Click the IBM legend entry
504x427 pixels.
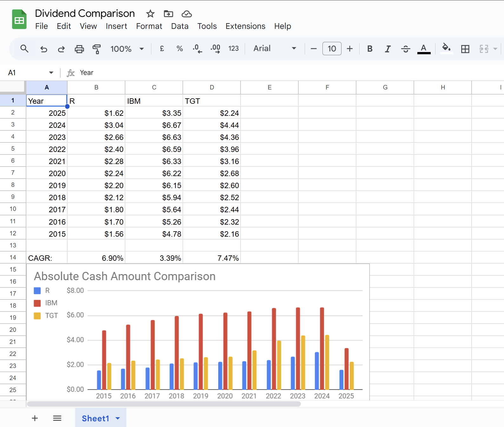[x=46, y=303]
